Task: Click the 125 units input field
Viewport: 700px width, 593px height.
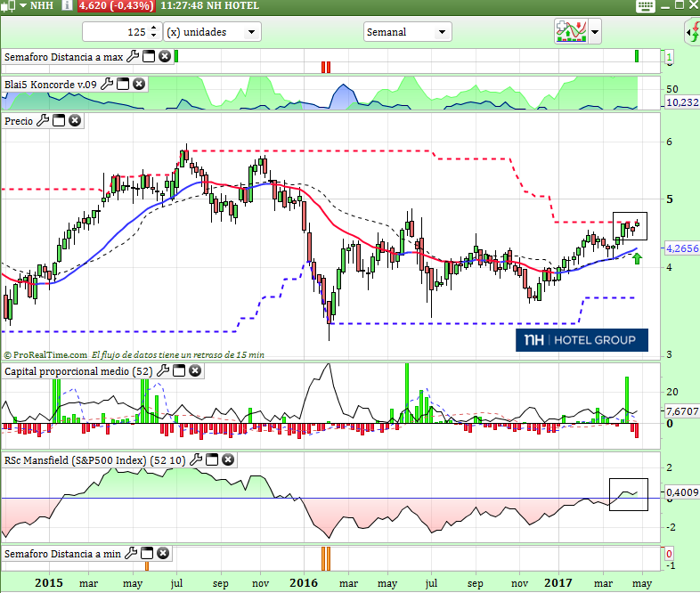Action: (115, 32)
